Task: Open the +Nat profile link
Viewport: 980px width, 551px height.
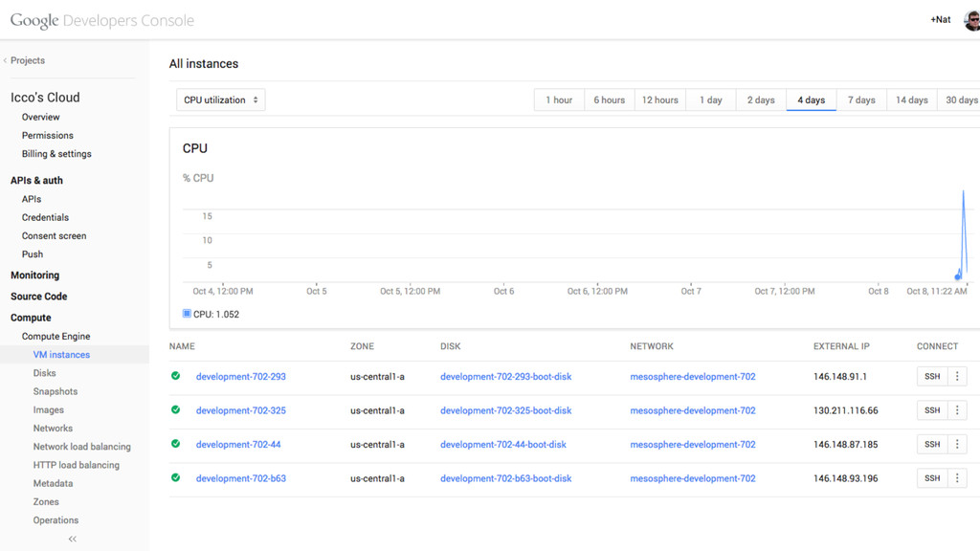Action: point(940,20)
